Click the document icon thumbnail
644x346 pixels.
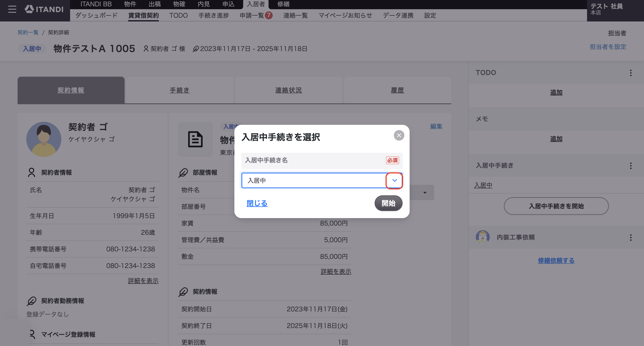(x=195, y=139)
